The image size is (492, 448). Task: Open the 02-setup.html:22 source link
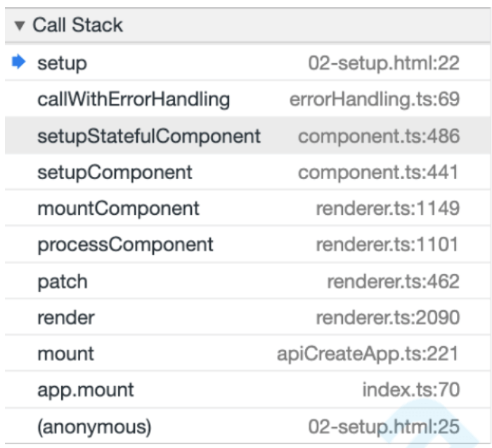(384, 63)
